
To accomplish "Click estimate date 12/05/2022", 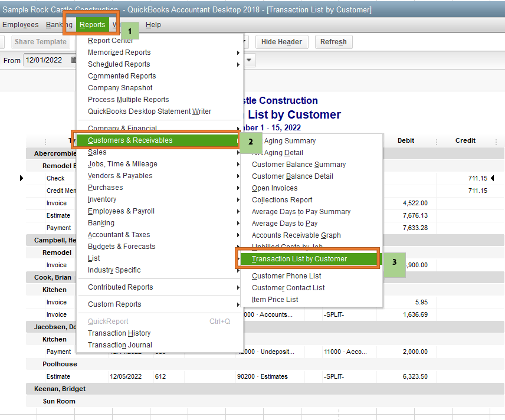I will pos(126,376).
